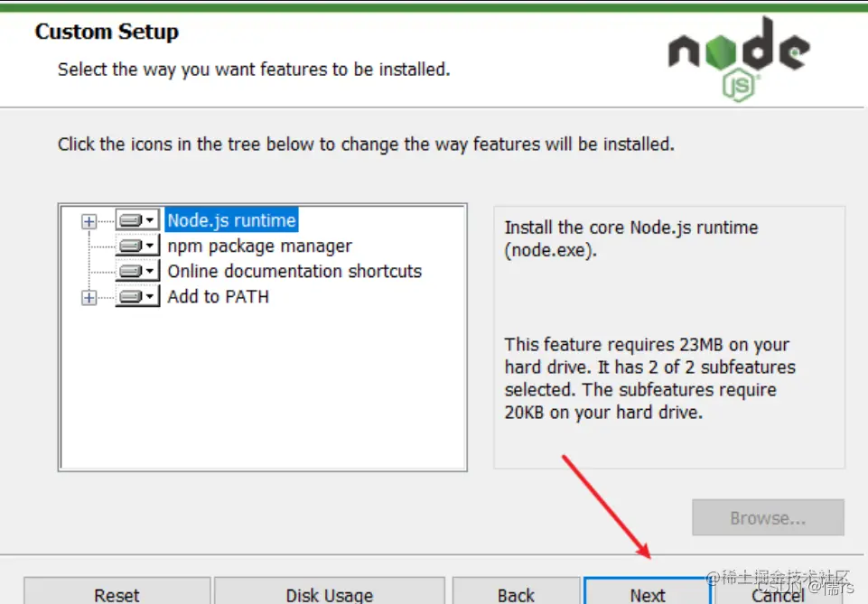868x604 pixels.
Task: Expand the Add to PATH tree node
Action: 88,296
